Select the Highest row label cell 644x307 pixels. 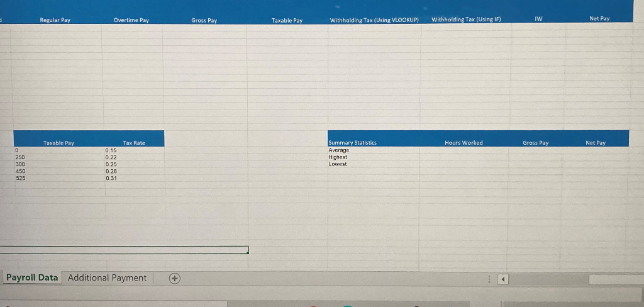tap(373, 157)
